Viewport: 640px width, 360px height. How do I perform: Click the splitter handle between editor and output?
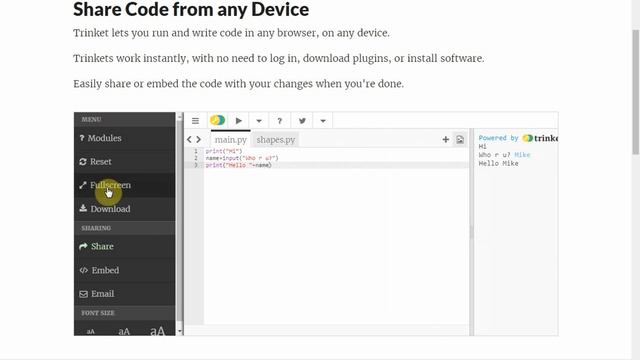point(472,232)
